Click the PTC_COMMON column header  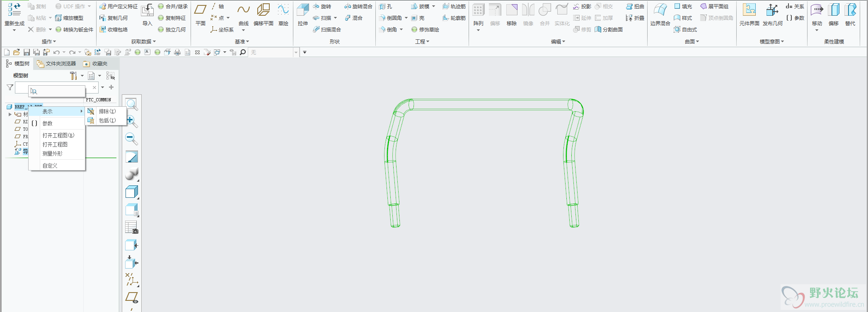point(99,100)
